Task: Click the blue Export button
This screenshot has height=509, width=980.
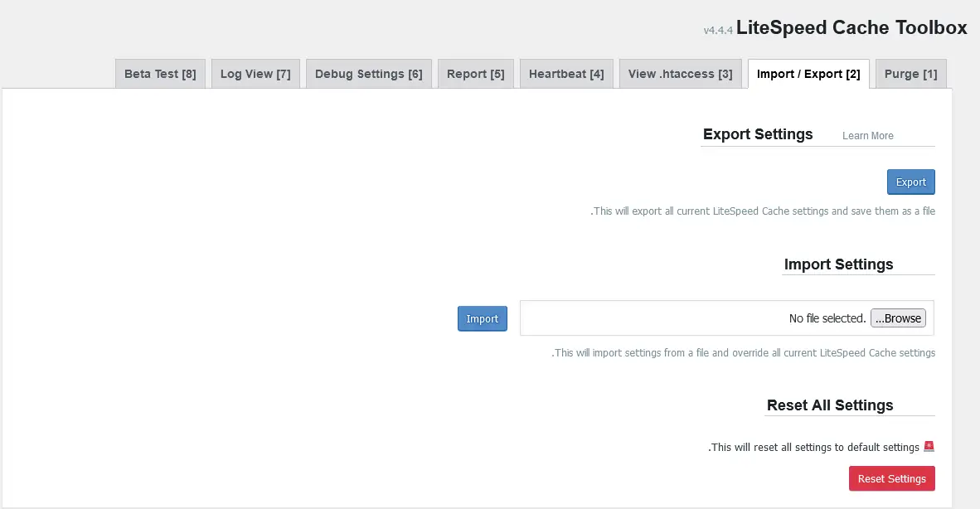Action: coord(910,182)
